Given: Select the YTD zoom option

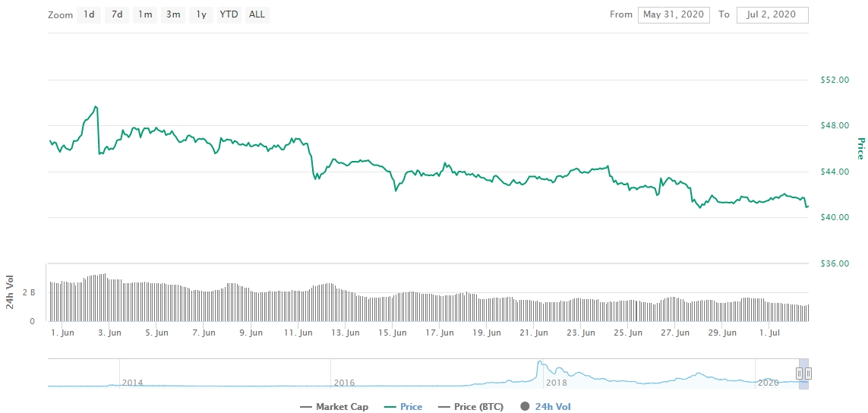Looking at the screenshot, I should point(229,15).
